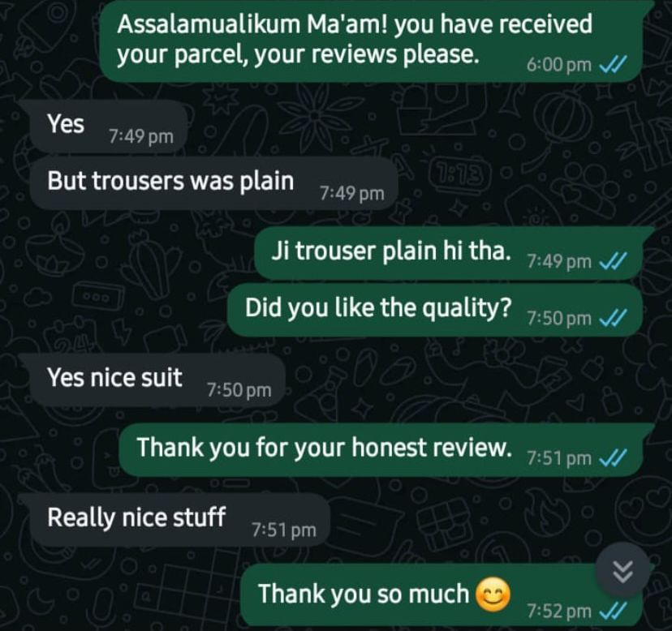
Task: Select the 'Did you like the quality?' bubble
Action: (435, 310)
